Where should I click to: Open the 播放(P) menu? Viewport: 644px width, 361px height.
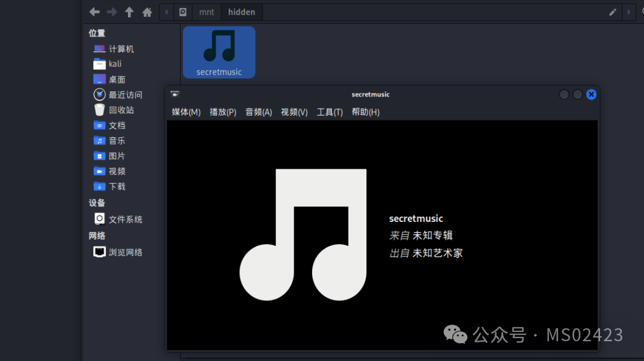pos(223,112)
